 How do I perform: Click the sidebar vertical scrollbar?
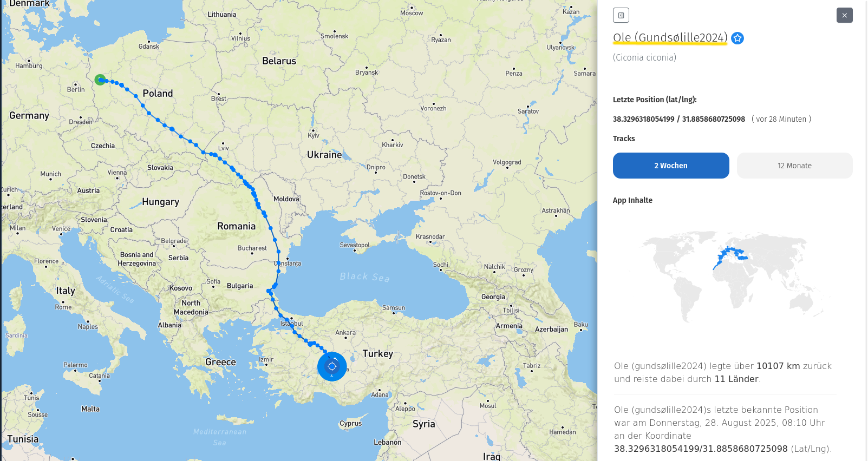pos(865,230)
